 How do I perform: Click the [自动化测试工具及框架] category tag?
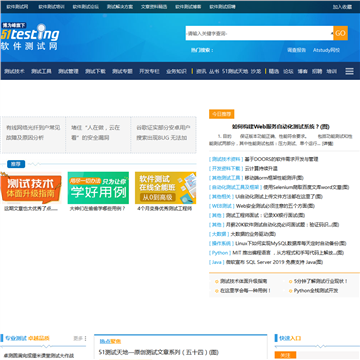click(x=235, y=187)
